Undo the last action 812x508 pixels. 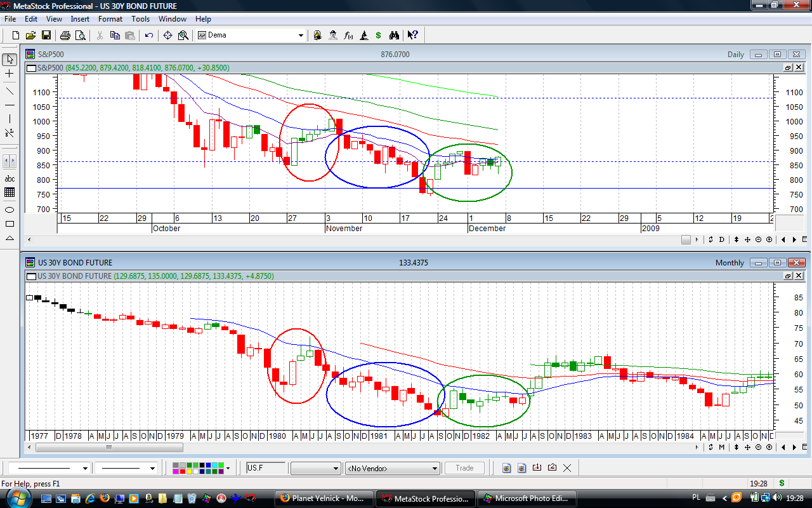(x=149, y=36)
